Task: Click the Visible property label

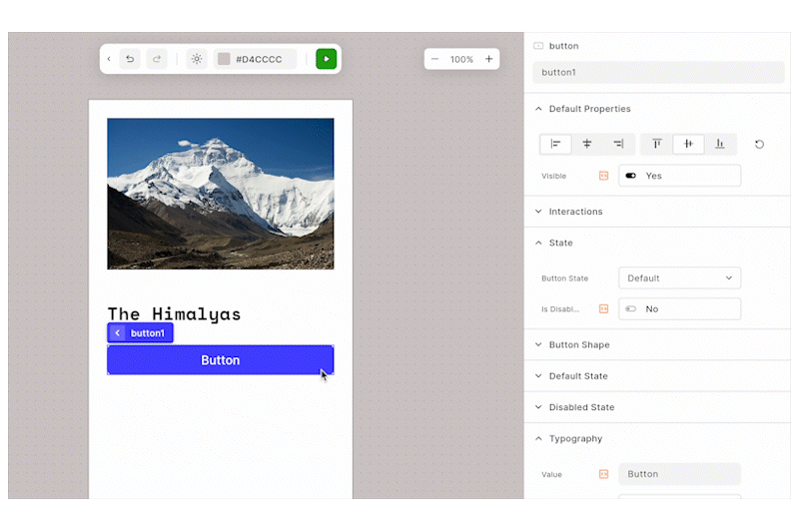Action: (x=554, y=176)
